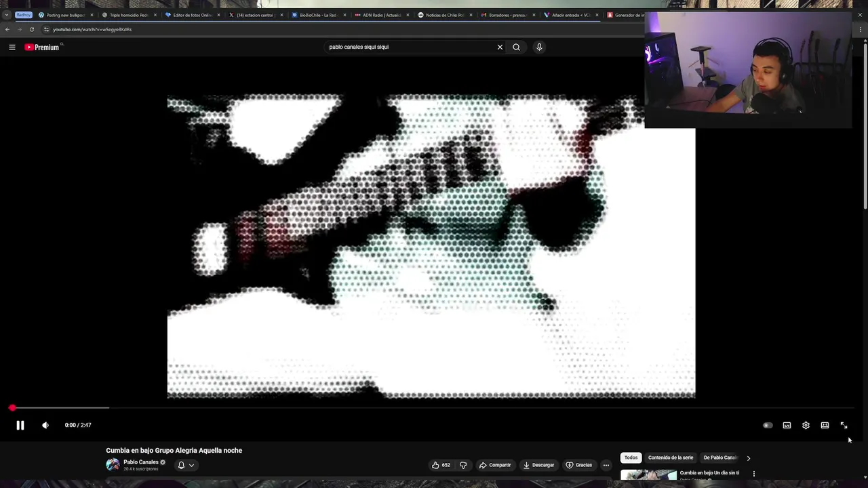Click the video player frame

[431, 246]
